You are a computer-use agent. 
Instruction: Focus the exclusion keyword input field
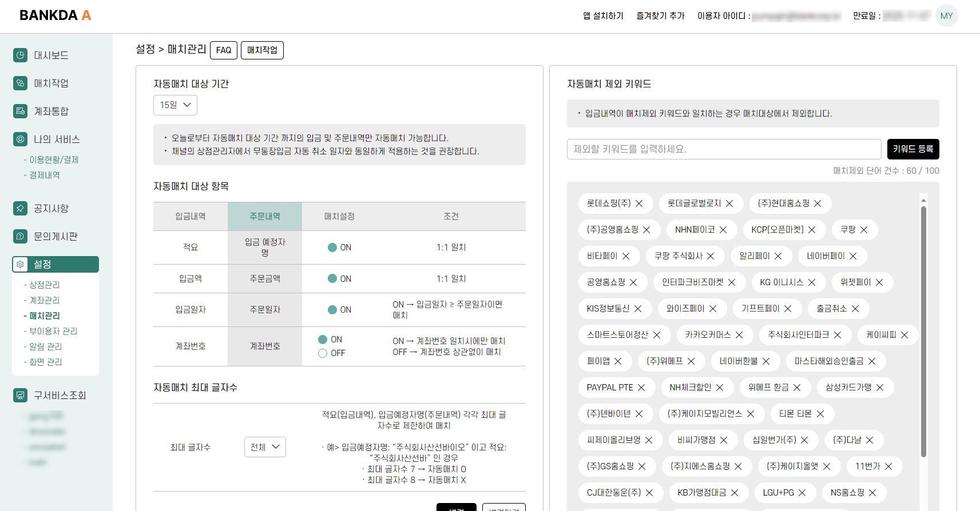[724, 149]
